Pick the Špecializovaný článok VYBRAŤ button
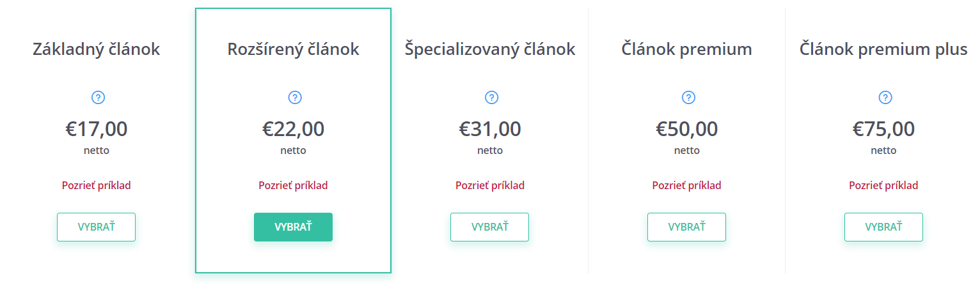The height and width of the screenshot is (283, 980). (490, 227)
